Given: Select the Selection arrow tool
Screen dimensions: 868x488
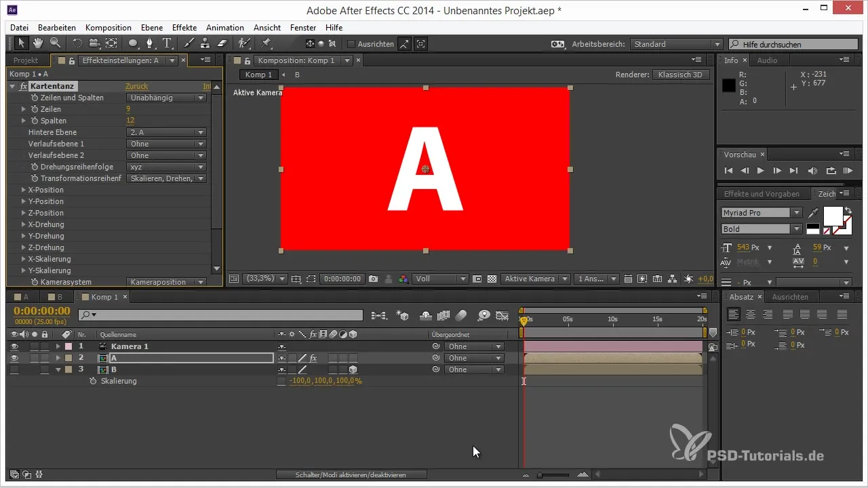Looking at the screenshot, I should (x=22, y=43).
